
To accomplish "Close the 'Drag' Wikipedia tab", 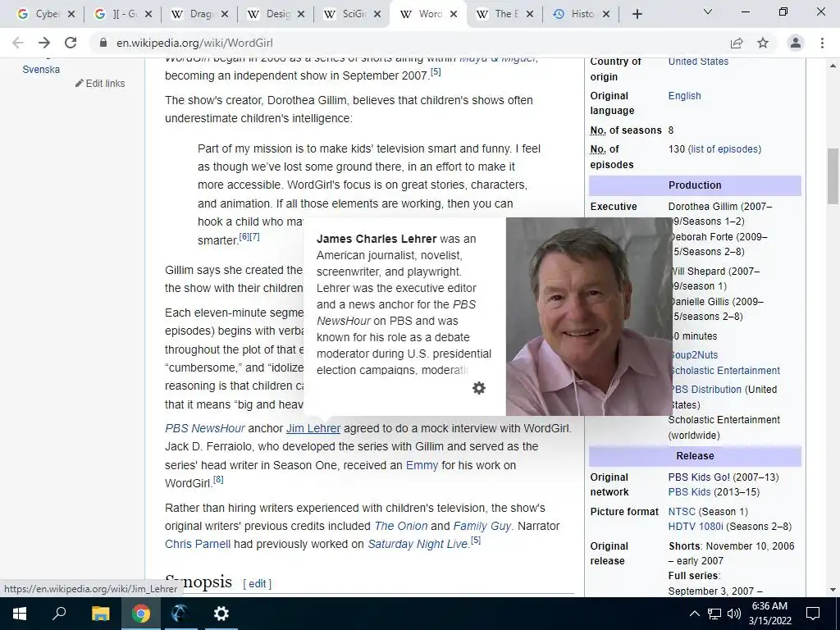I will tap(225, 15).
